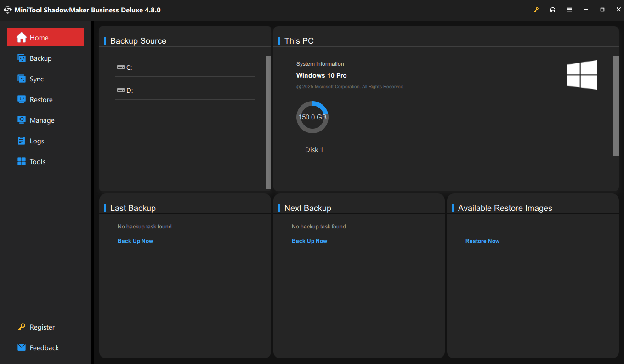Click Back Up Now under Next Backup
Screen dimensions: 624x364
click(x=309, y=241)
